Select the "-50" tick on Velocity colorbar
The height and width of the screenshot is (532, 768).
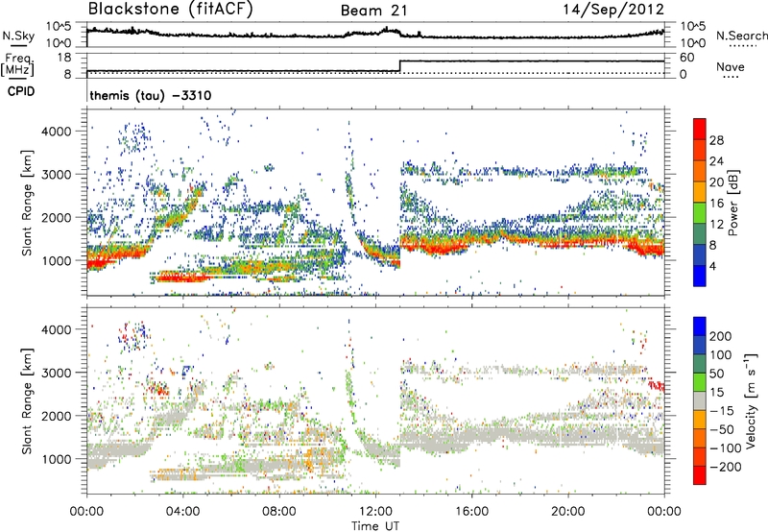coord(722,429)
